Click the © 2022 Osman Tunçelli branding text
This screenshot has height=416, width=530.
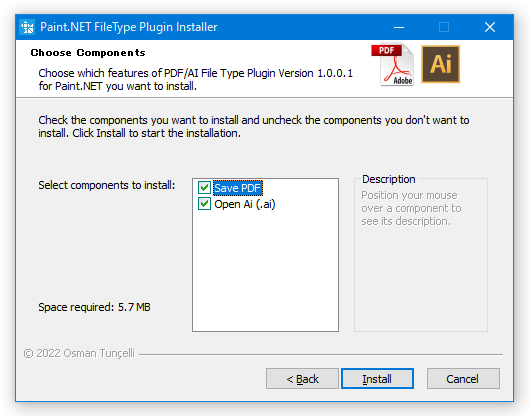point(79,353)
